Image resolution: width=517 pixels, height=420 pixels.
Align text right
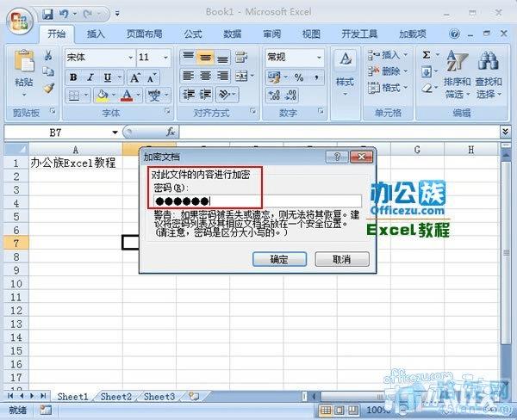pos(222,77)
